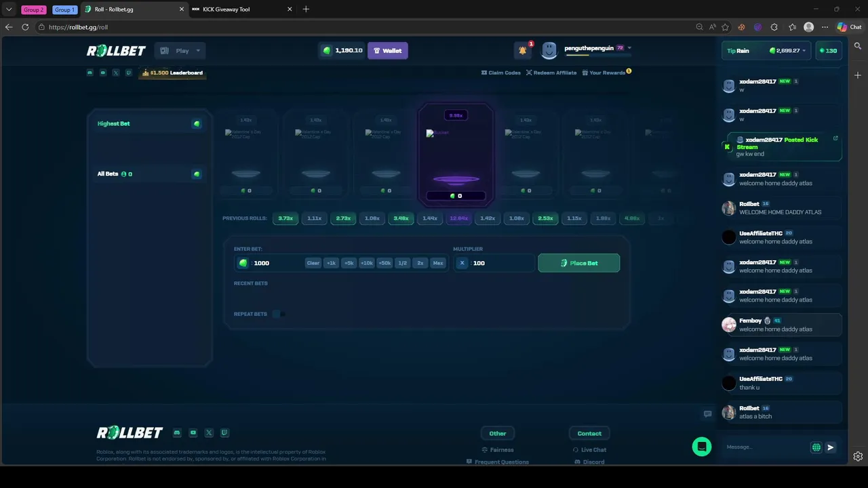Click the green gem icon in the Highest Bet panel
Viewport: 868px width, 488px height.
coord(197,124)
